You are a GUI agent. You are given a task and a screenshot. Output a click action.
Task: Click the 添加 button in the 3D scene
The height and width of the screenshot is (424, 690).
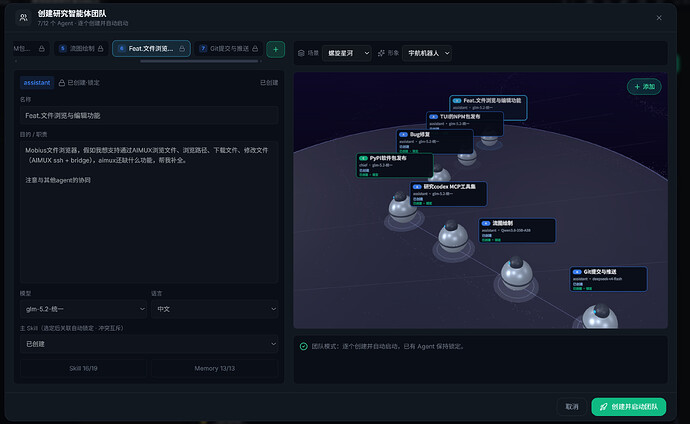[x=644, y=87]
